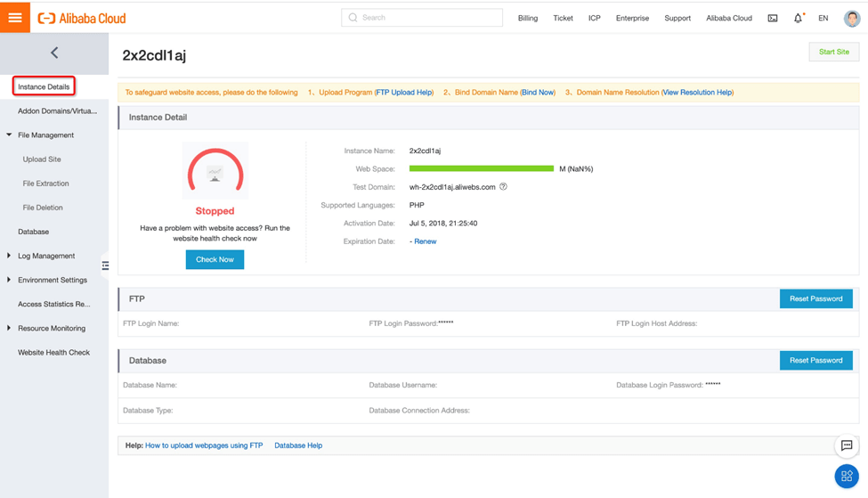Click the back arrow in sidebar
Viewport: 868px width, 498px height.
pyautogui.click(x=54, y=53)
